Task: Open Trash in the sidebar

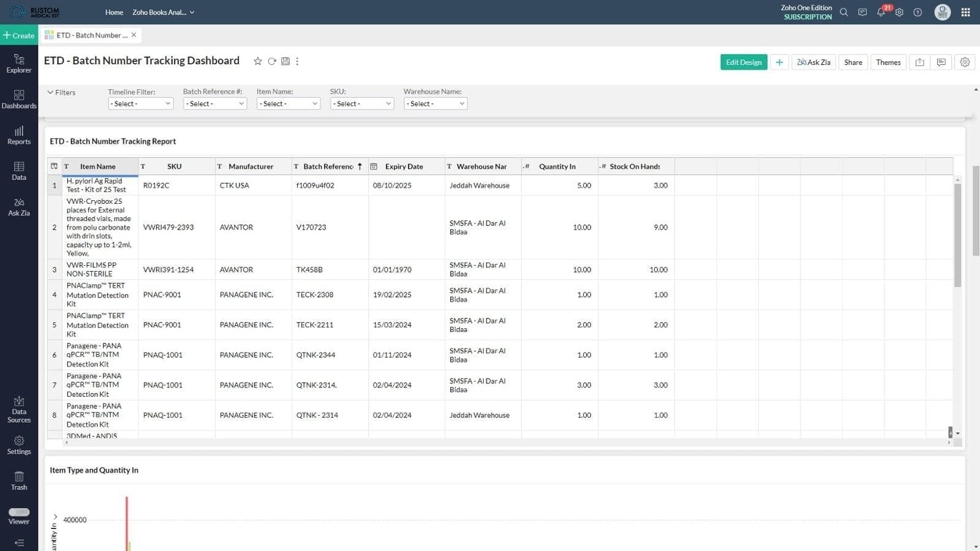Action: click(19, 481)
